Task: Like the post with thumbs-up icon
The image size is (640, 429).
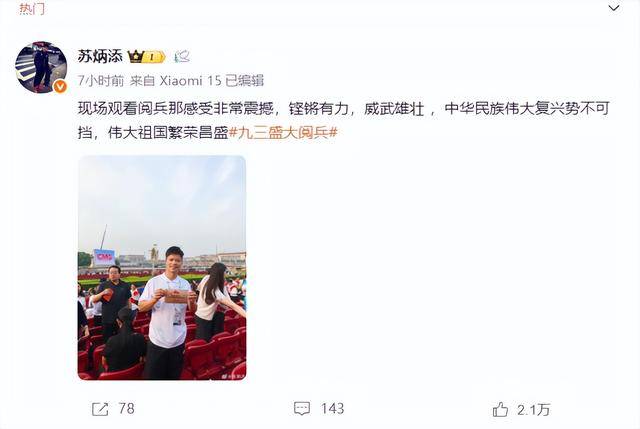Action: tap(500, 409)
